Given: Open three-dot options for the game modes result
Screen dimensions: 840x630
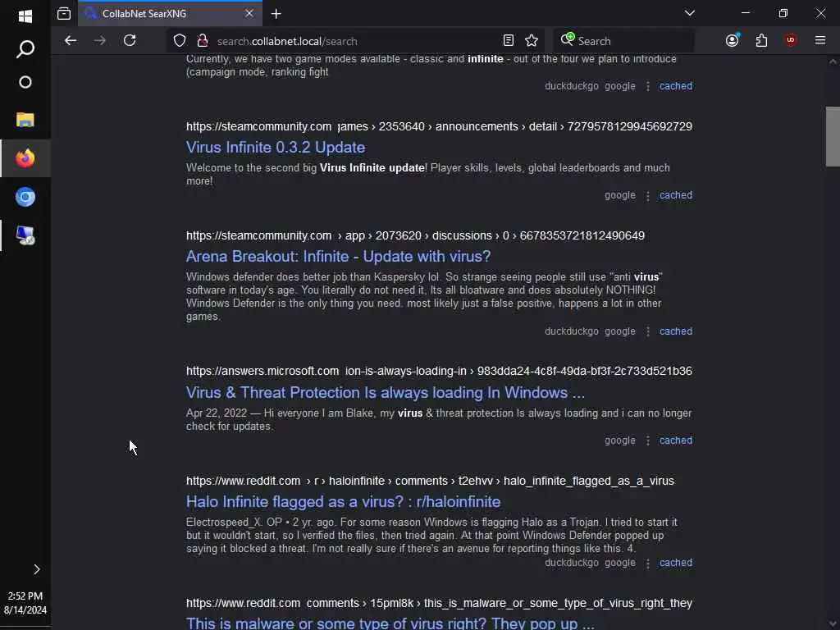Looking at the screenshot, I should tap(648, 86).
